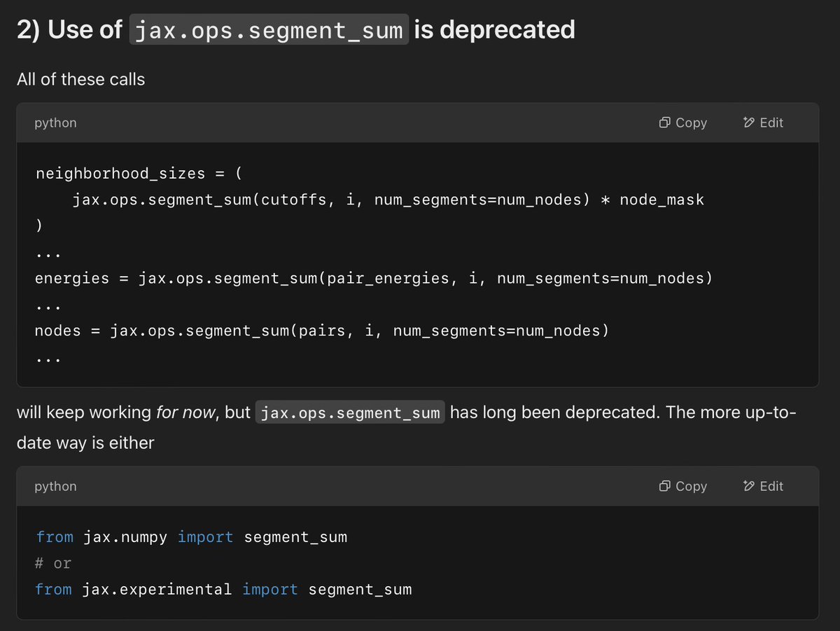Click the inline code jax.ops.segment_sum in the paragraph
Image resolution: width=840 pixels, height=631 pixels.
[x=350, y=412]
